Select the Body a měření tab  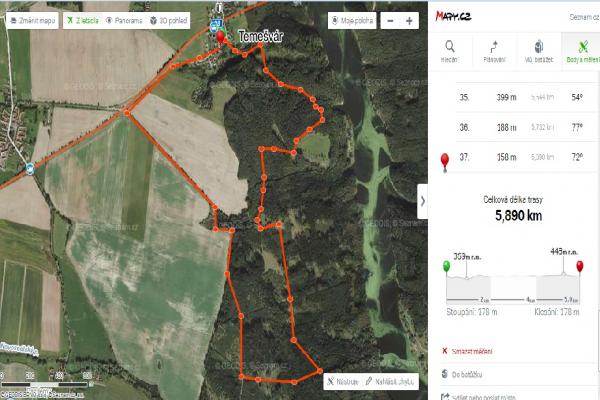[583, 51]
